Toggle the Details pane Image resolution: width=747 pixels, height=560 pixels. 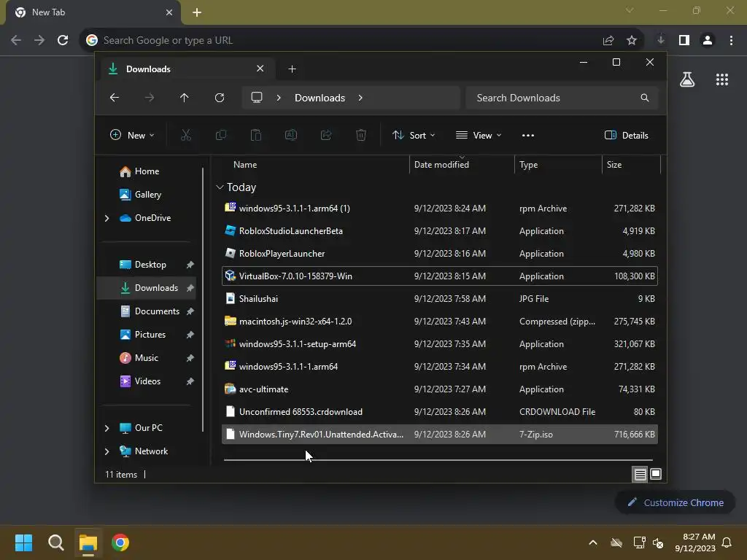(627, 135)
